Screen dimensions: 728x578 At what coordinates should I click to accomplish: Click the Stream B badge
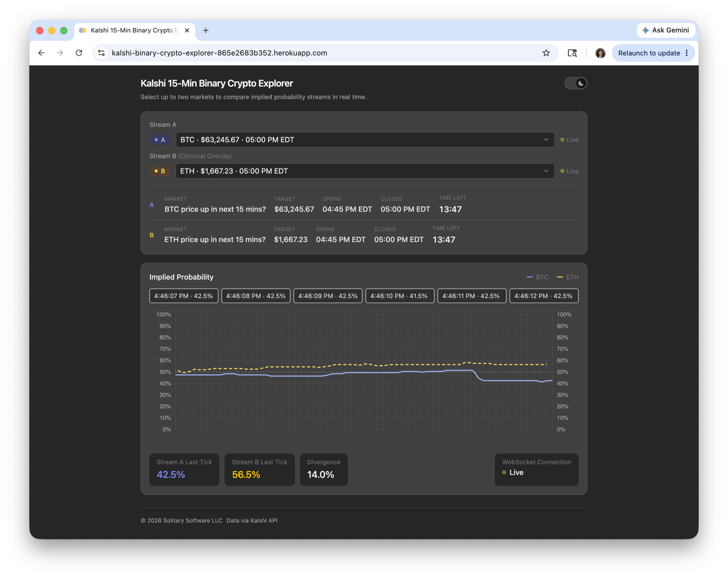click(x=160, y=171)
